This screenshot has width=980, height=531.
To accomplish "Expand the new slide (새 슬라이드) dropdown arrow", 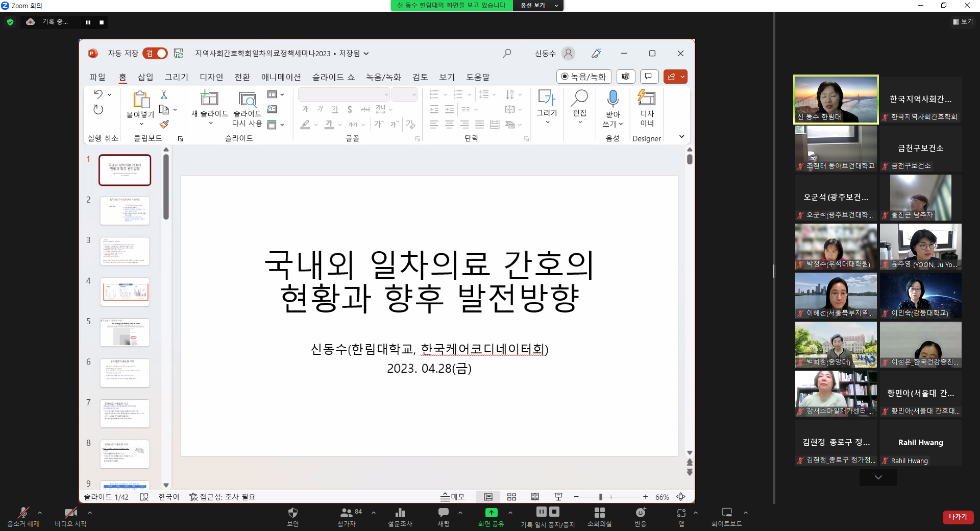I will pos(210,124).
